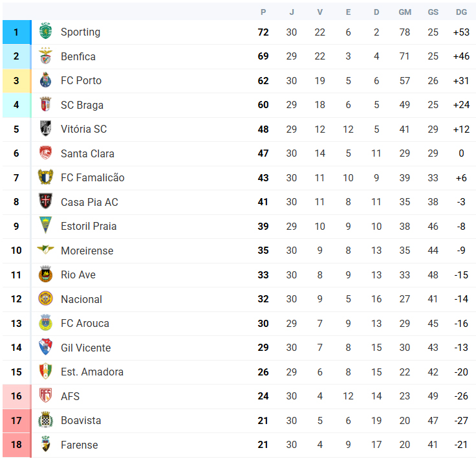Open the Rio Ave team link

pos(78,274)
